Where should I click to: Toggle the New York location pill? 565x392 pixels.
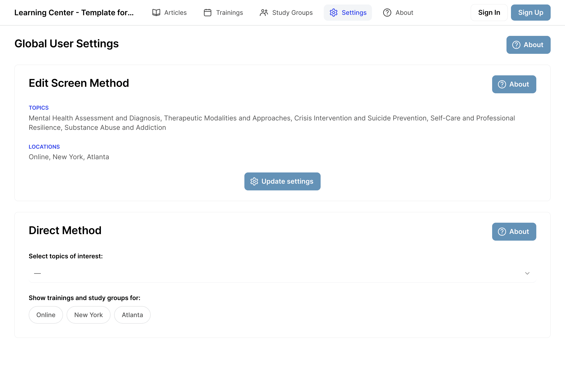click(x=88, y=315)
